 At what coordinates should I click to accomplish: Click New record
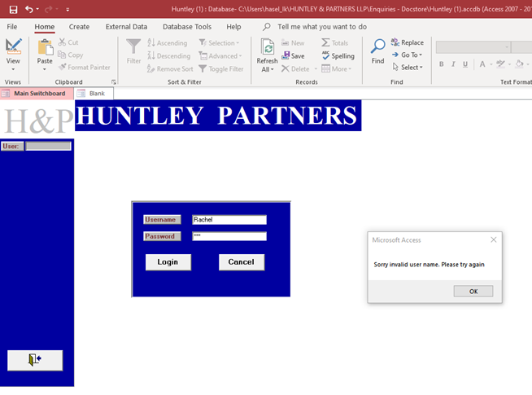(x=293, y=43)
